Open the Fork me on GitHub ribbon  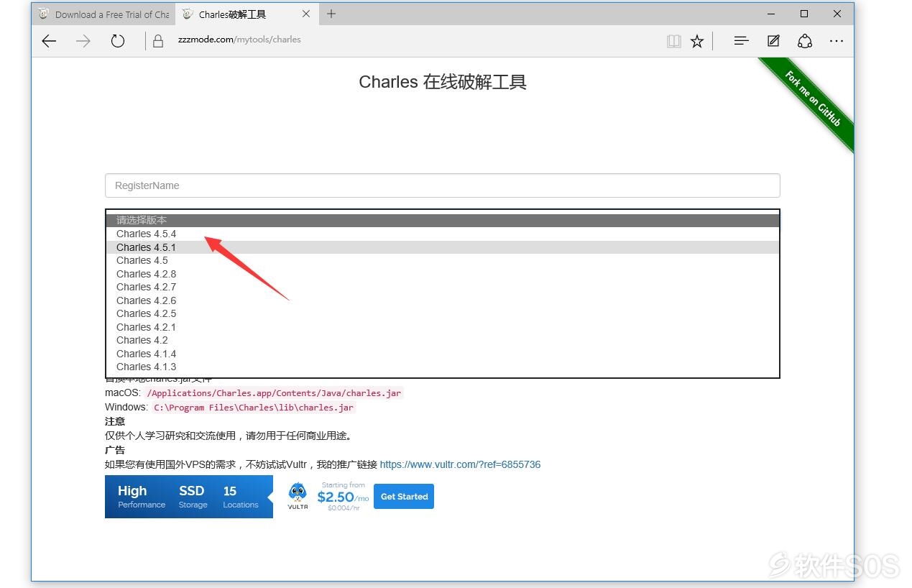pos(811,99)
